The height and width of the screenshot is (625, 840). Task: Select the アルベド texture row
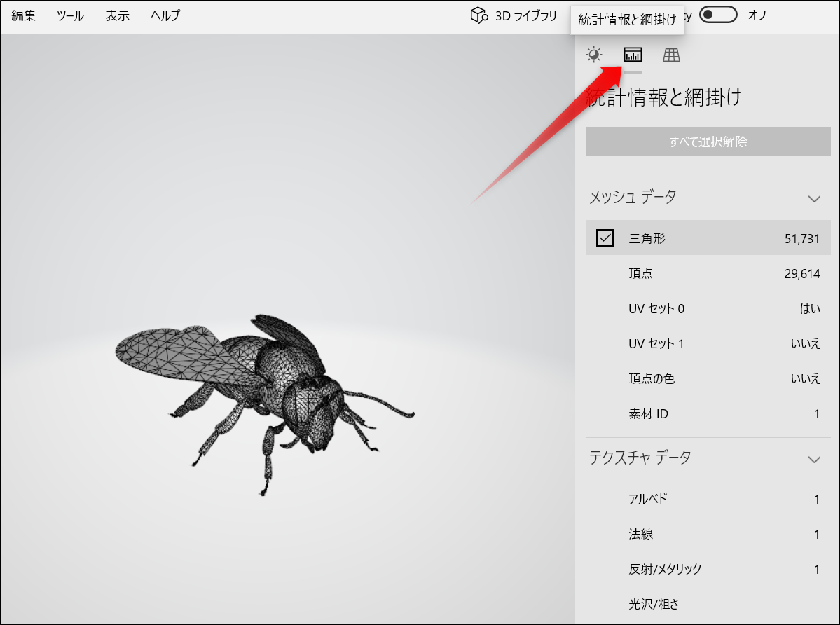[x=708, y=499]
